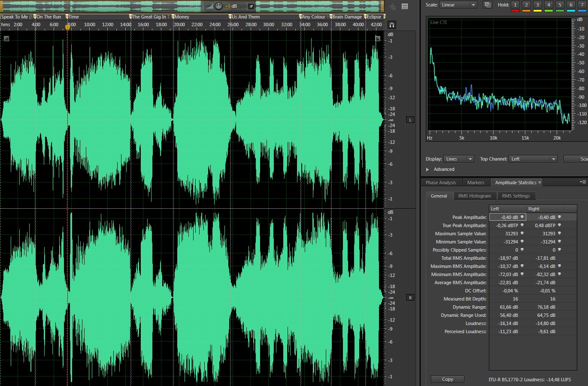Viewport: 588px width, 386px height.
Task: Switch to the Markers panel tab
Action: (x=476, y=182)
